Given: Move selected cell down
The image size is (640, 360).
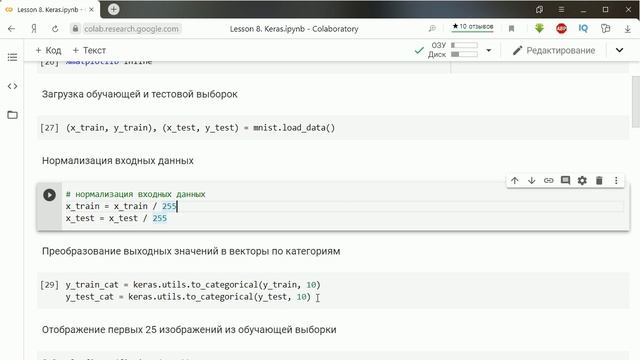Looking at the screenshot, I should pos(531,180).
